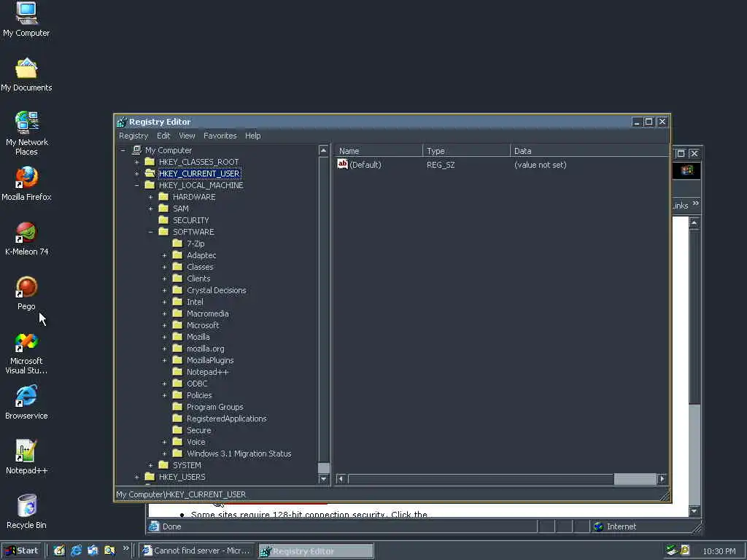The width and height of the screenshot is (747, 560).
Task: Click the '(value not set)' data cell
Action: [541, 165]
